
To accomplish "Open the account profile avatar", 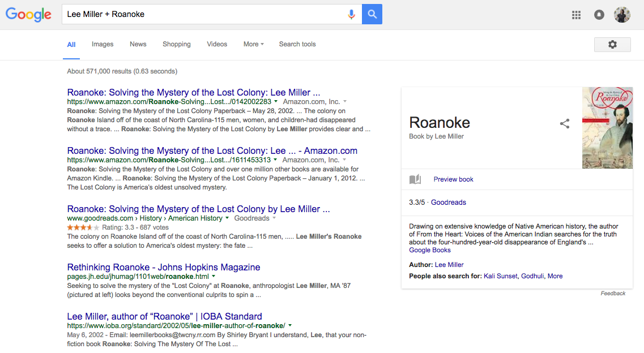I will 622,15.
